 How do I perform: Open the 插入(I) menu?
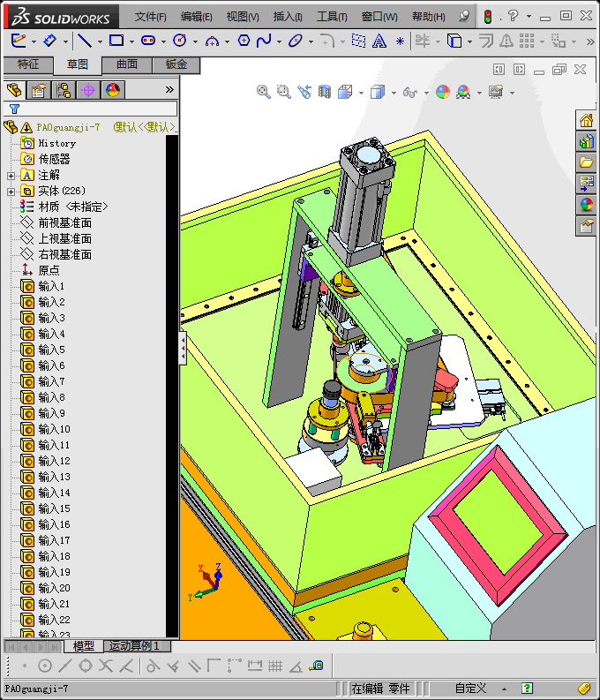288,17
